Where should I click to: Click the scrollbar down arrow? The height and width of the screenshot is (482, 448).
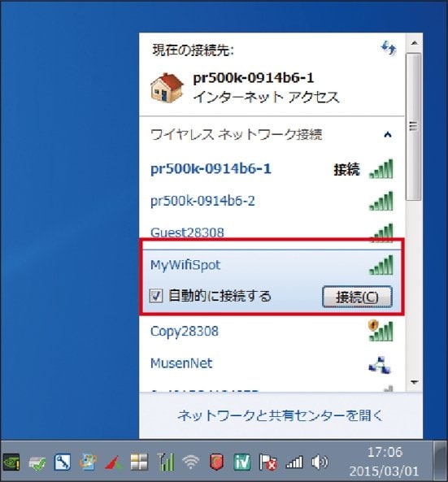point(414,382)
